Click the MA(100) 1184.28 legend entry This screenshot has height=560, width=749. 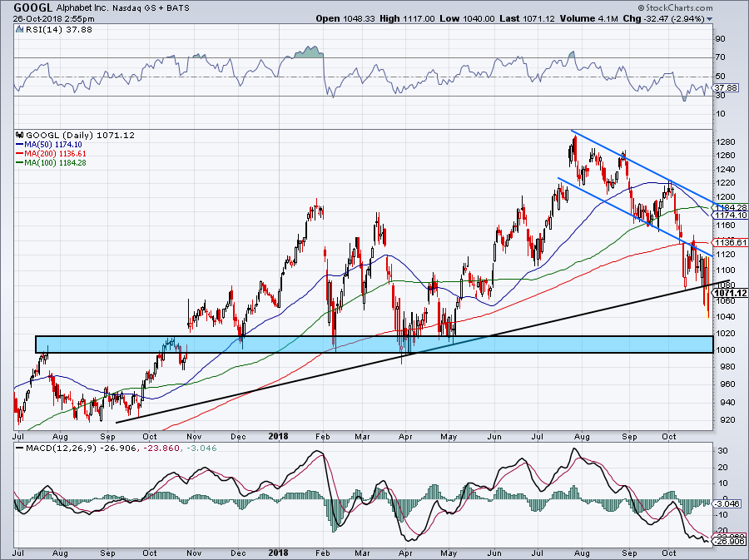[51, 163]
